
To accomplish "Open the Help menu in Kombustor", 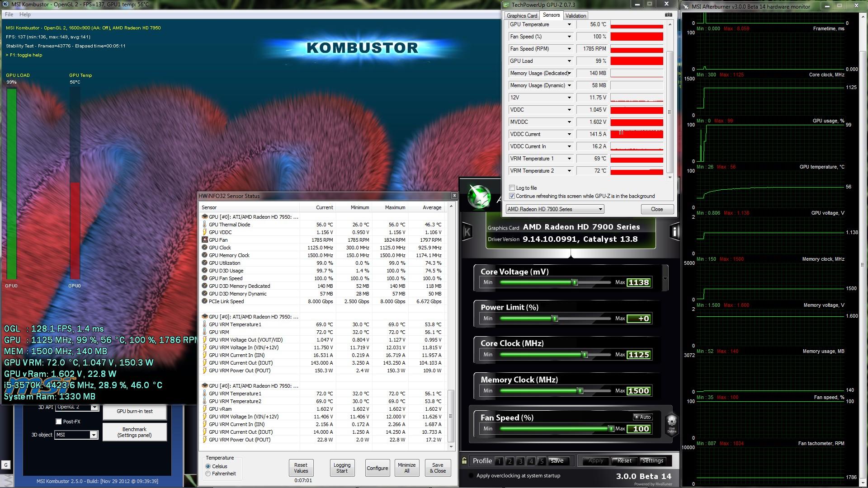I will [x=25, y=14].
